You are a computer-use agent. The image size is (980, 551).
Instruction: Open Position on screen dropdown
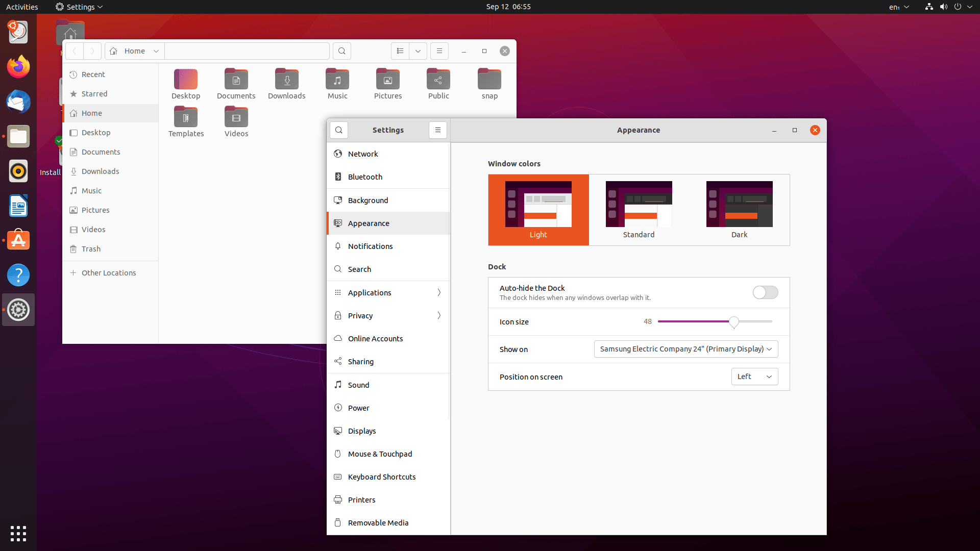pos(754,377)
